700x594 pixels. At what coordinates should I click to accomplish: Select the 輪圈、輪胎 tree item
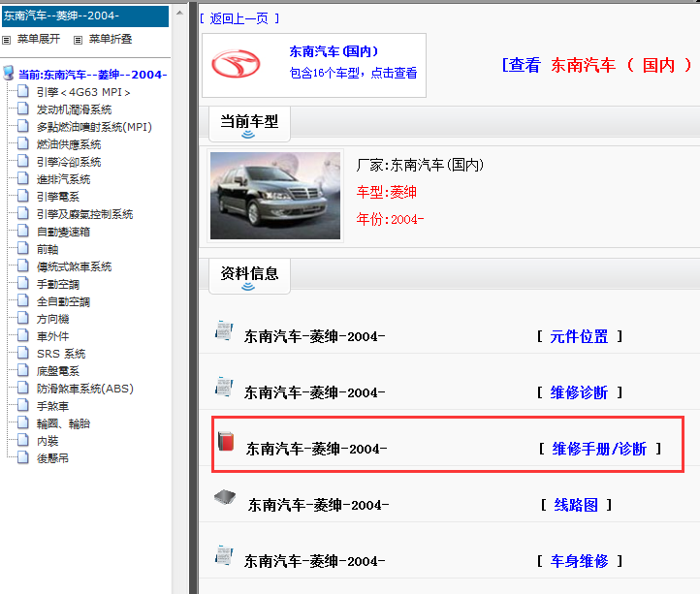(x=63, y=423)
